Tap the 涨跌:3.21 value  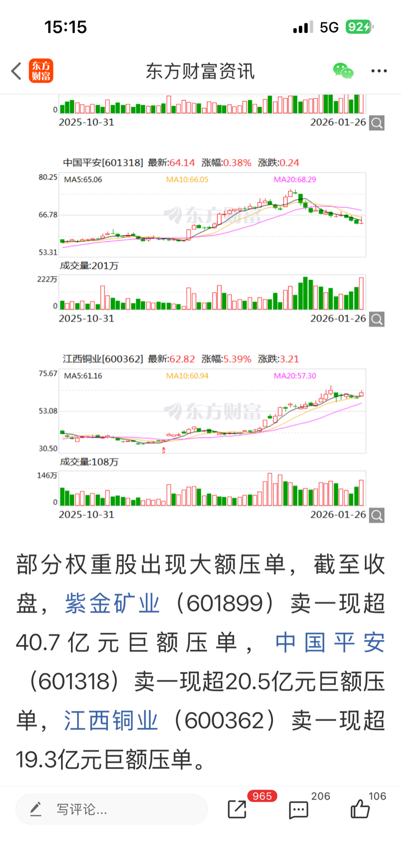[x=279, y=359]
